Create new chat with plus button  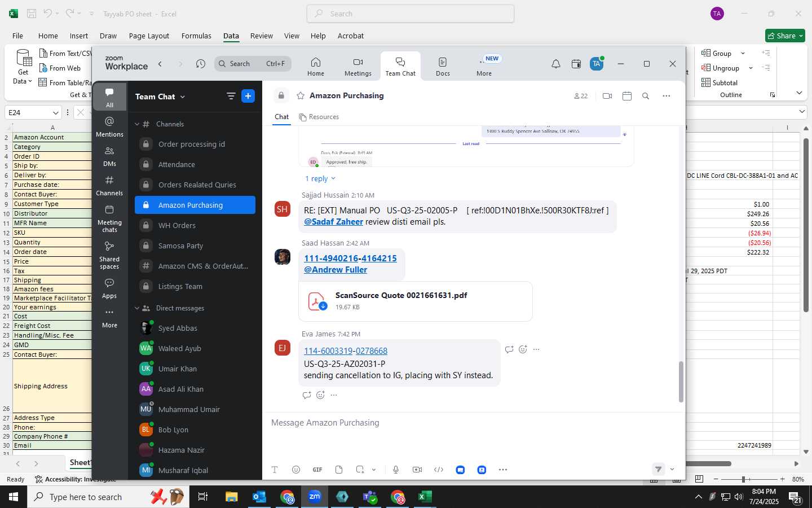click(248, 96)
